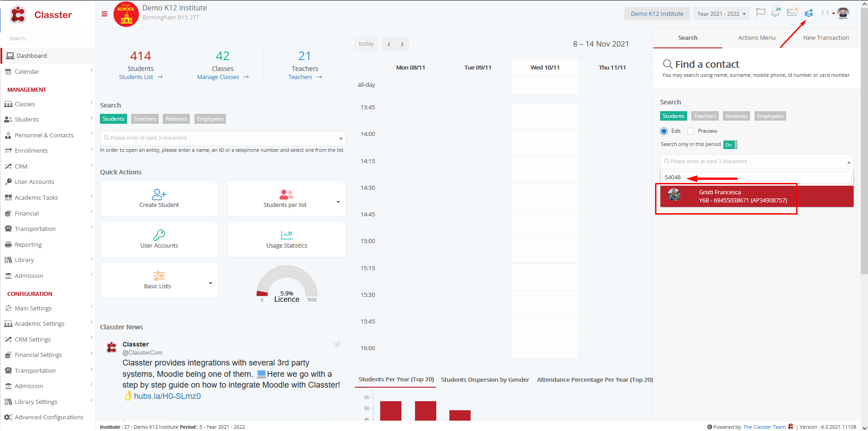Open dashboard search dropdown field
The image size is (868, 431).
tap(223, 138)
